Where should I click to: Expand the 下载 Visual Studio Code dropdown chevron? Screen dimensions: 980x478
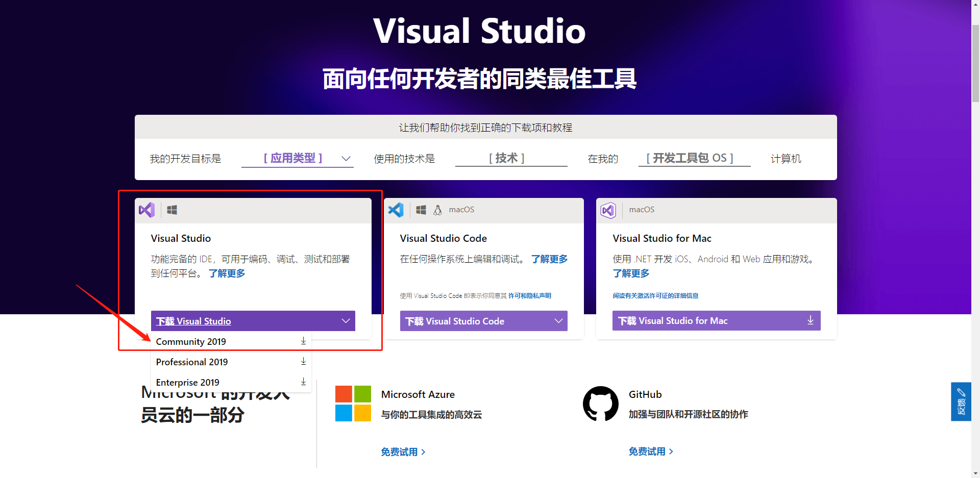click(558, 321)
